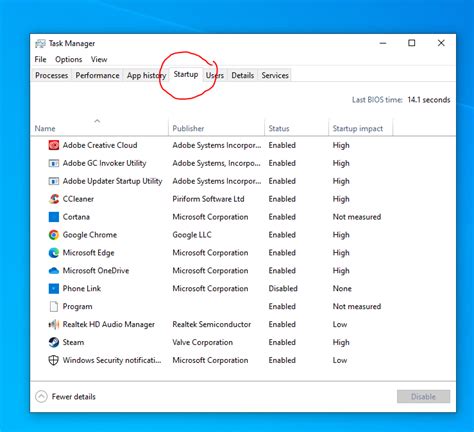This screenshot has height=432, width=474.
Task: Click Realtek's Low startup impact cell
Action: coord(340,324)
